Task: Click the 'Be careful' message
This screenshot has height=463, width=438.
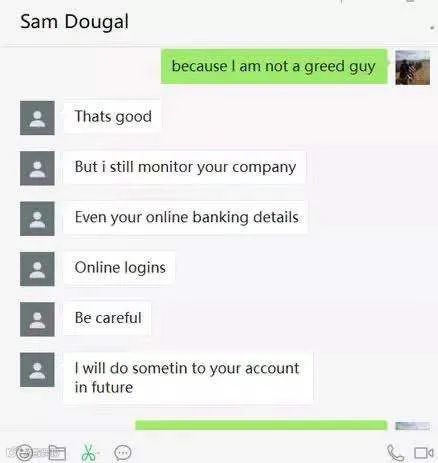Action: pyautogui.click(x=107, y=318)
